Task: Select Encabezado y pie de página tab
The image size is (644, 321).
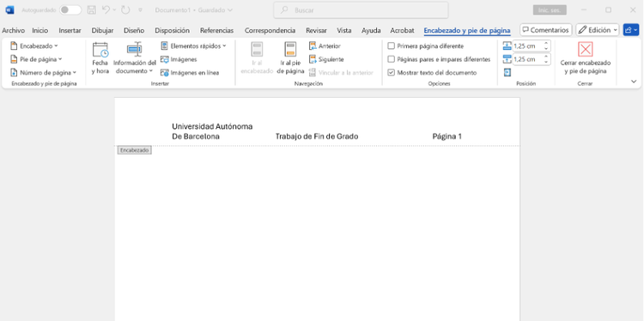Action: pyautogui.click(x=467, y=30)
